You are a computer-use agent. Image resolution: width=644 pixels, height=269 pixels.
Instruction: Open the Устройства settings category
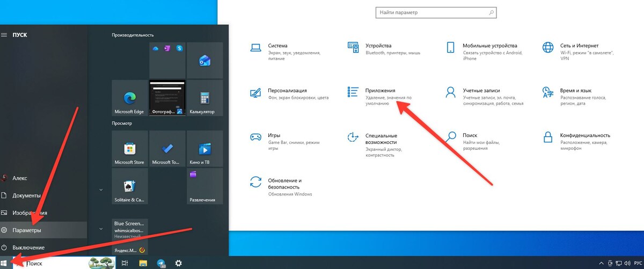(384, 49)
